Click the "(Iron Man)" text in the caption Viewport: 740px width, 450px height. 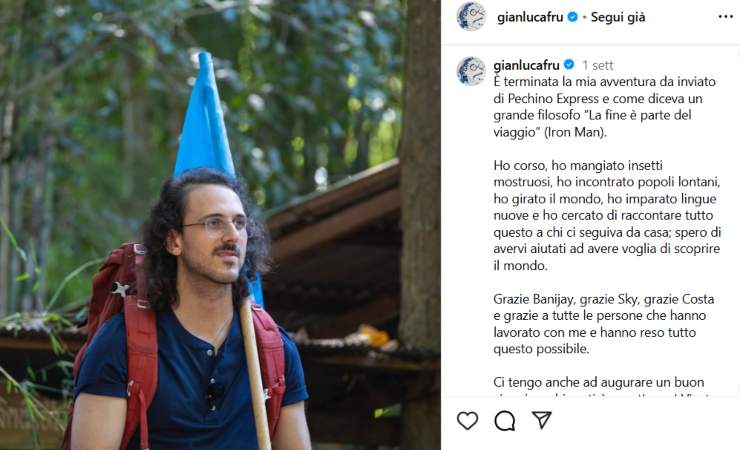[575, 132]
